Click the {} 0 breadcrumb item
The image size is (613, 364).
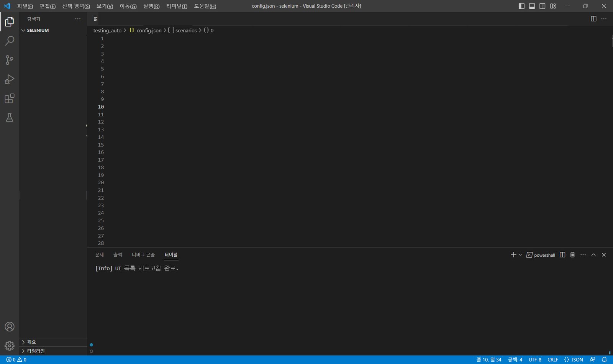click(208, 30)
